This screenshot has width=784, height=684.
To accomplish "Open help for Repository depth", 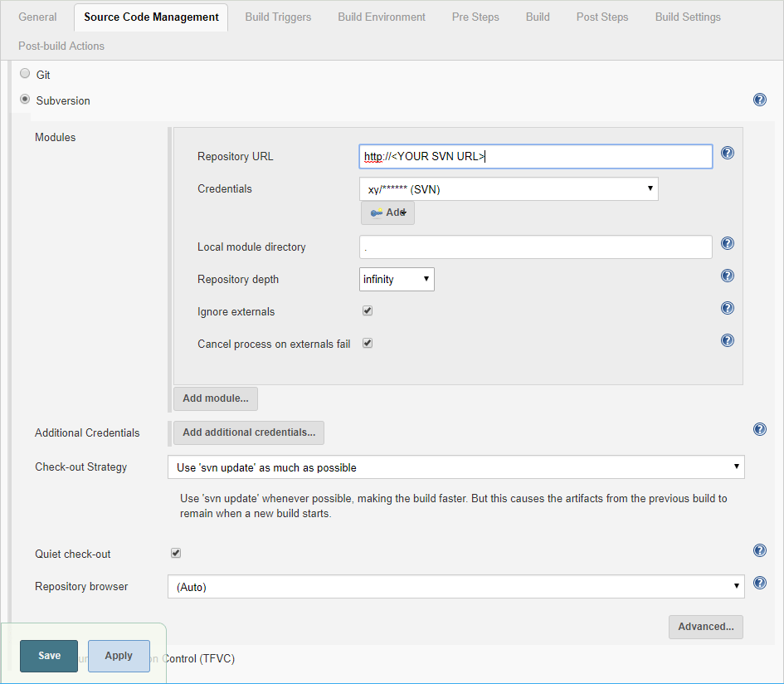I will (728, 276).
